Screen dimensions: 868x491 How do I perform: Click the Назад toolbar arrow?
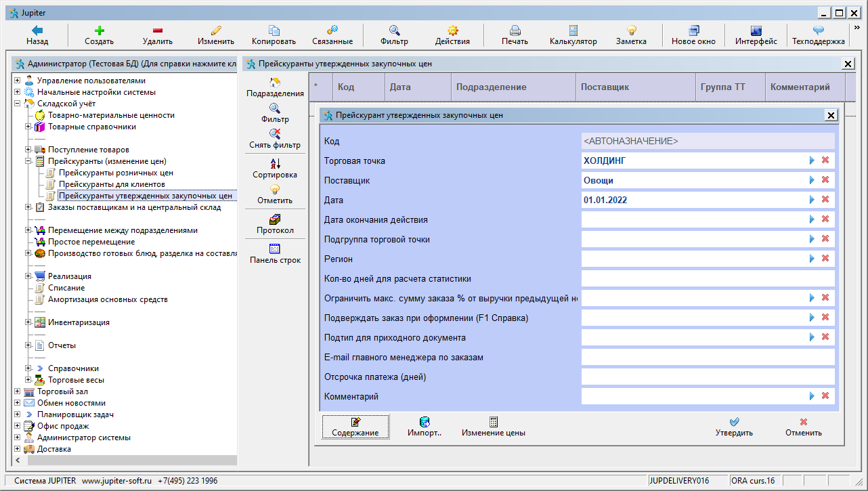[37, 30]
